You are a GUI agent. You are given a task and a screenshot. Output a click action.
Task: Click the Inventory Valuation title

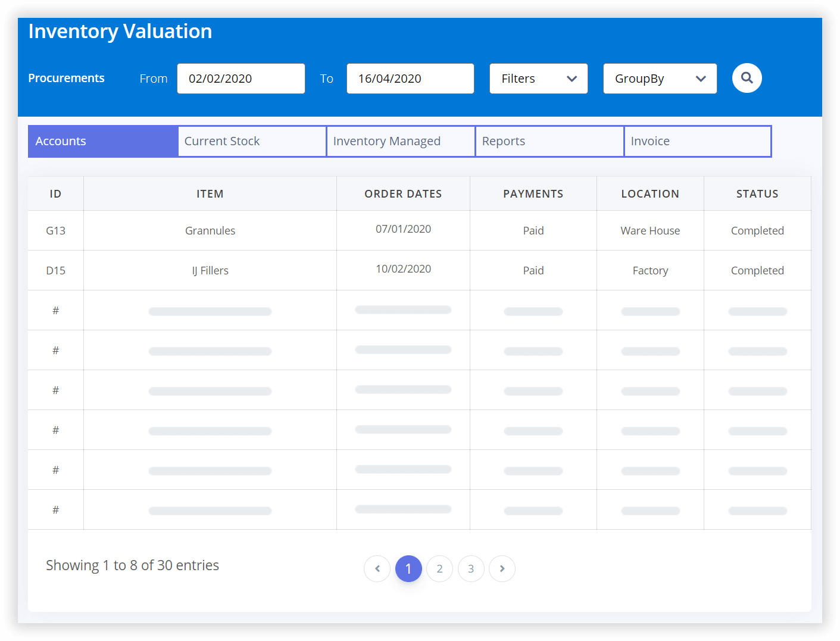pos(120,31)
